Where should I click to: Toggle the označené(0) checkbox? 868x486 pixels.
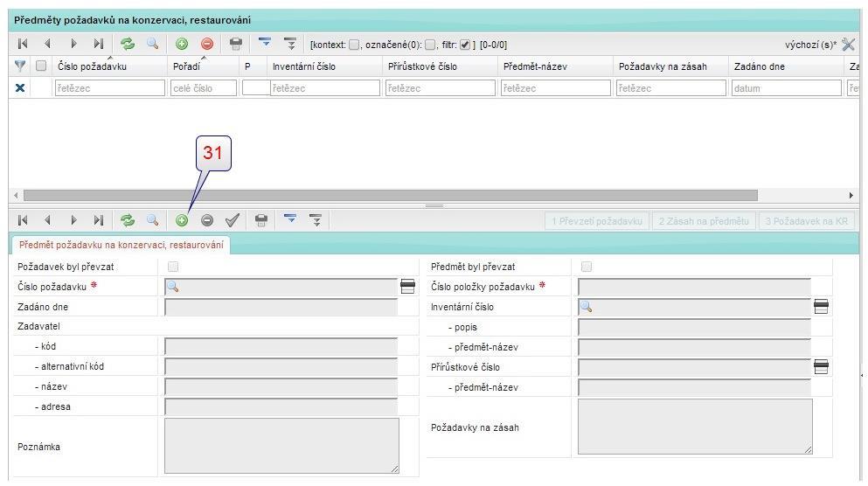[x=429, y=45]
